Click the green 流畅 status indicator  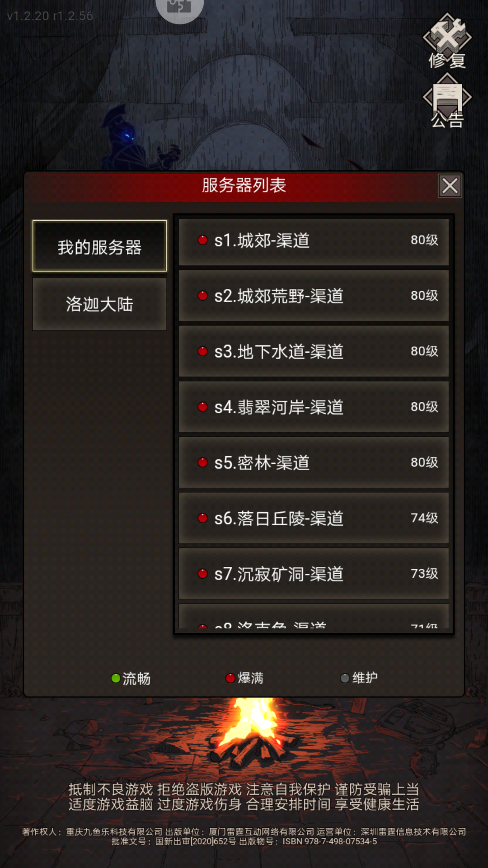coord(116,678)
